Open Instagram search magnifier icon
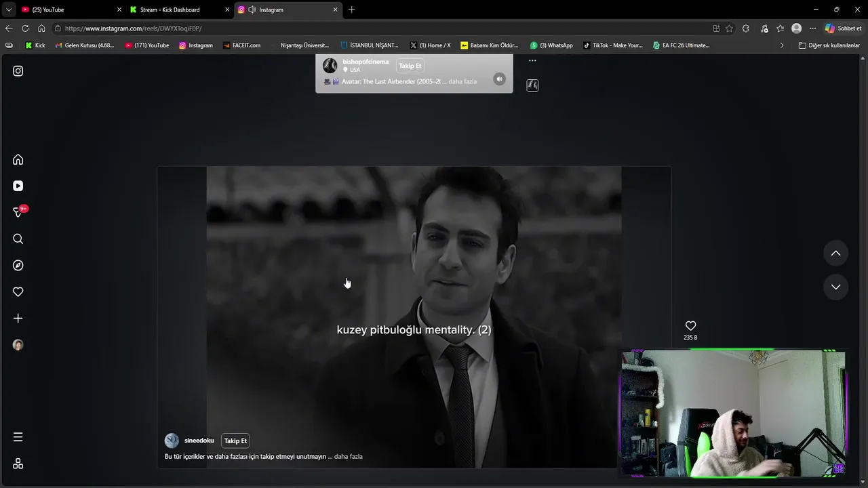Screen dimensions: 868x488 click(x=18, y=239)
